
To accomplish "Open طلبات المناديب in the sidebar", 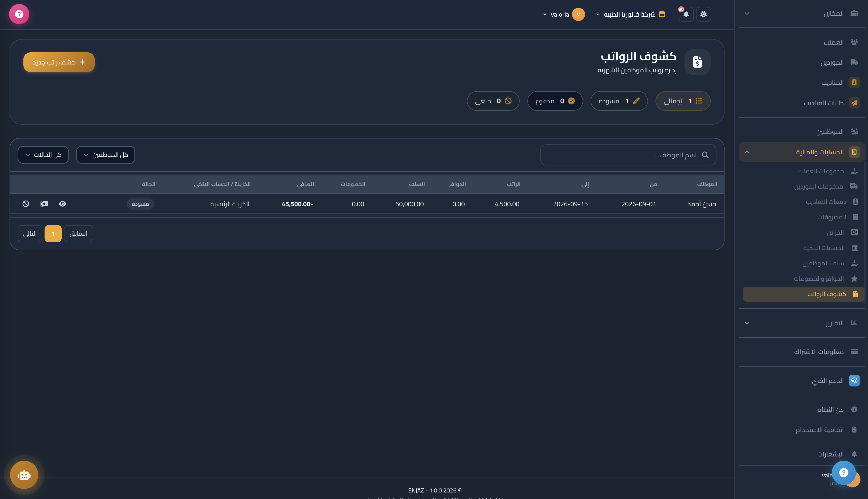I will [802, 103].
